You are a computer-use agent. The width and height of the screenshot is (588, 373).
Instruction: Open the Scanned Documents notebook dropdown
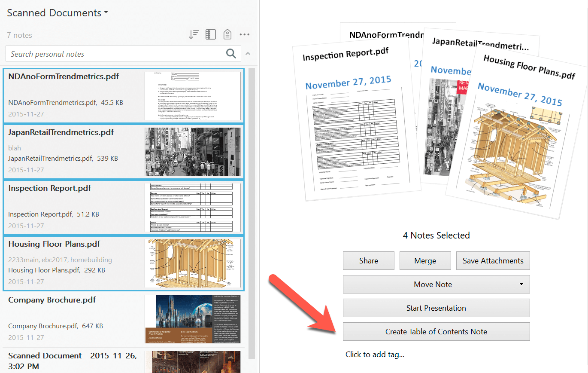click(58, 13)
